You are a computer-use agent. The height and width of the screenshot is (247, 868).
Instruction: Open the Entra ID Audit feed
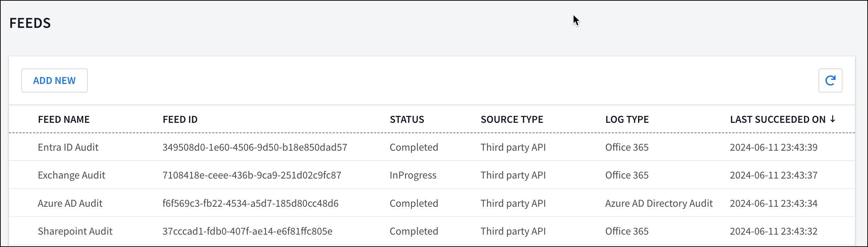[68, 147]
